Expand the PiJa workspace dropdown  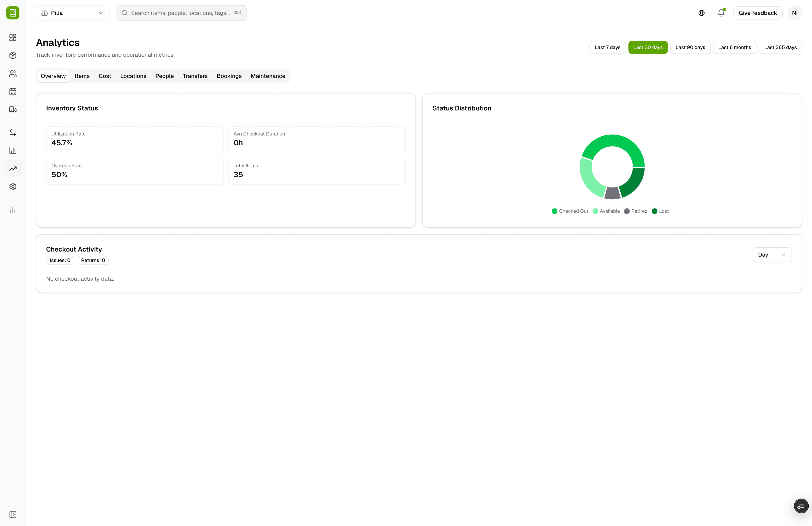[x=72, y=13]
